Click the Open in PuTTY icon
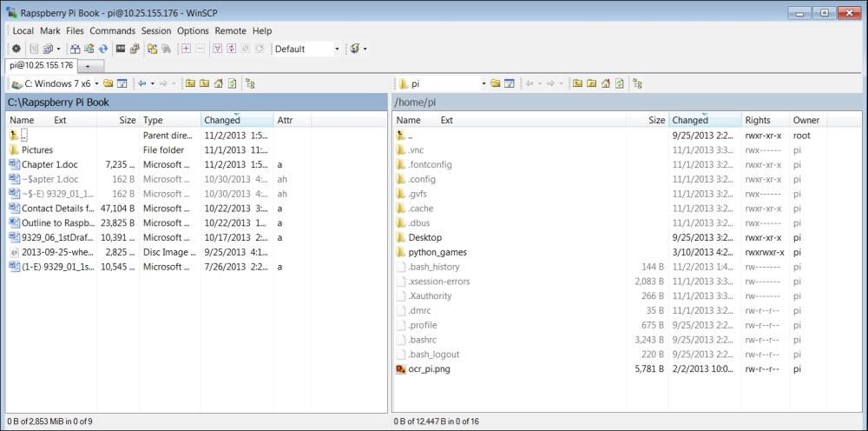The image size is (868, 431). coord(135,49)
